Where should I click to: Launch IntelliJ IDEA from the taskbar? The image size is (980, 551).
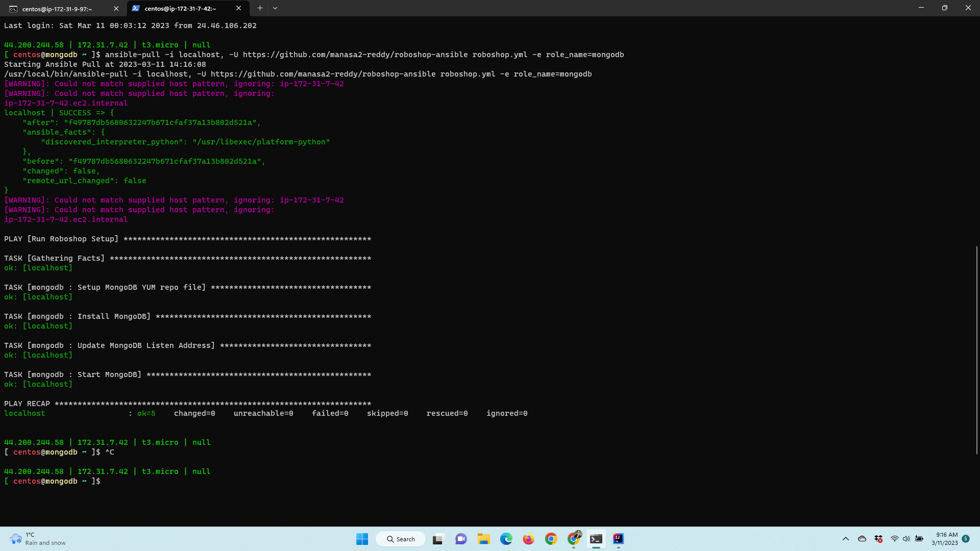[x=618, y=539]
